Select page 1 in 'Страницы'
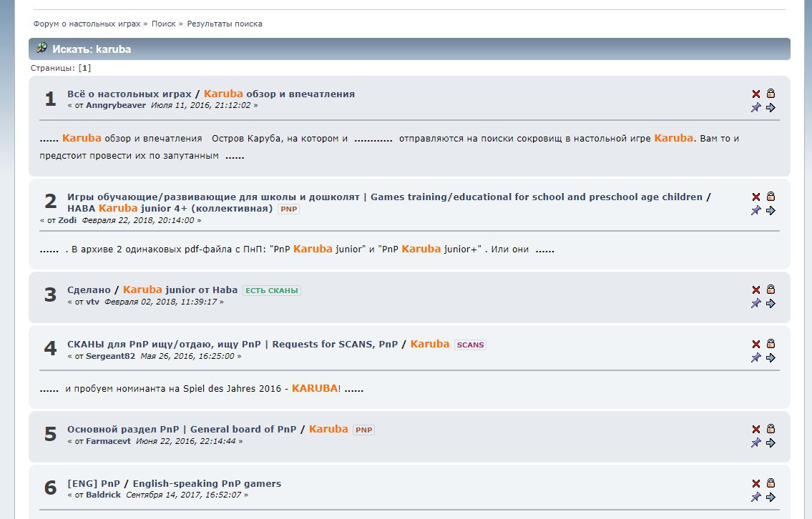 pyautogui.click(x=84, y=68)
